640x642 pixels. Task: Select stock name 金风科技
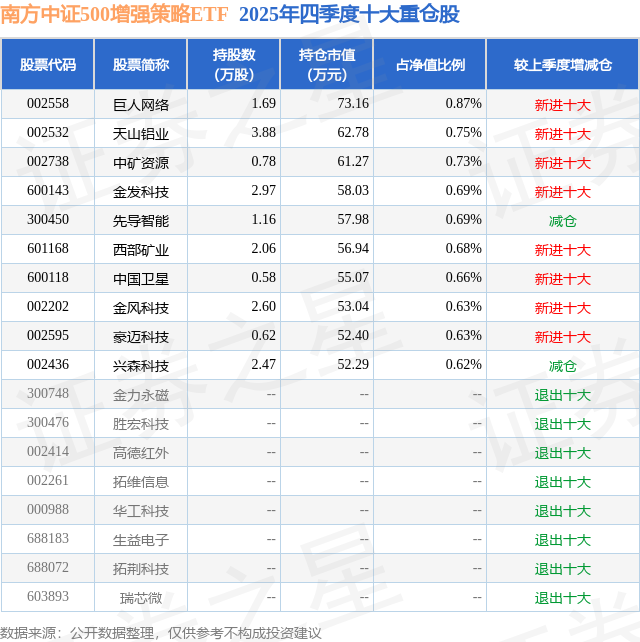(x=141, y=308)
